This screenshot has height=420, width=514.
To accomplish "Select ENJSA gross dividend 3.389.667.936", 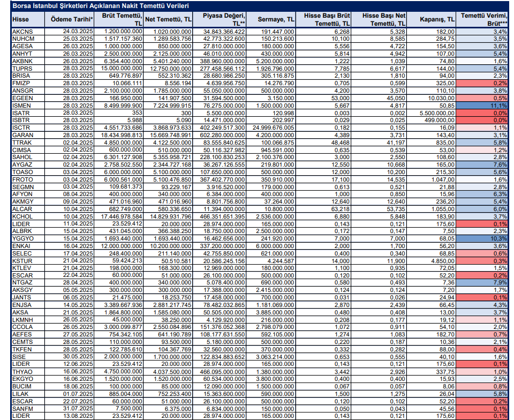I will [120, 305].
